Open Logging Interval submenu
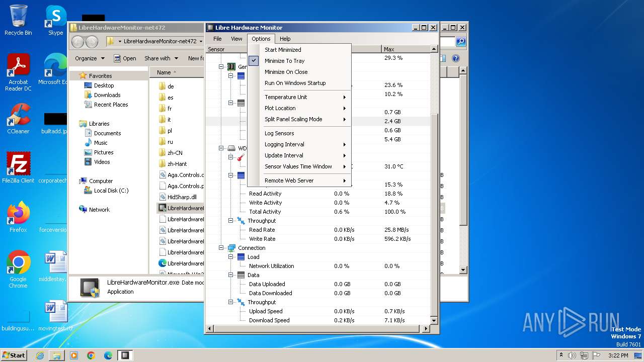The height and width of the screenshot is (362, 644). (x=299, y=144)
